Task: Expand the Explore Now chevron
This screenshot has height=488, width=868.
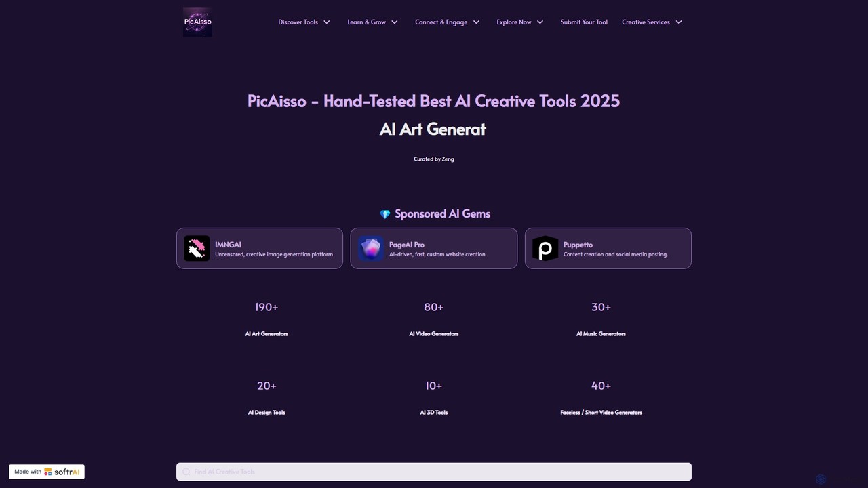Action: coord(540,22)
